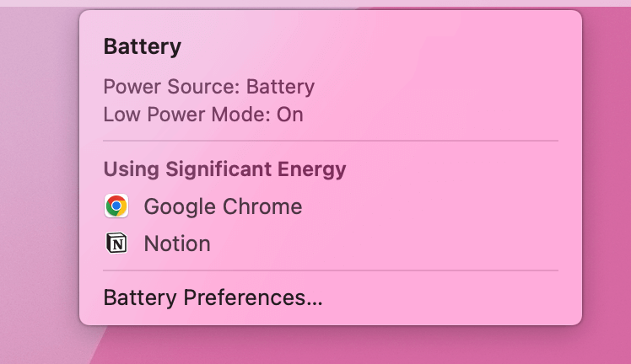Click the divider above Battery Preferences
631x364 pixels.
(x=331, y=270)
